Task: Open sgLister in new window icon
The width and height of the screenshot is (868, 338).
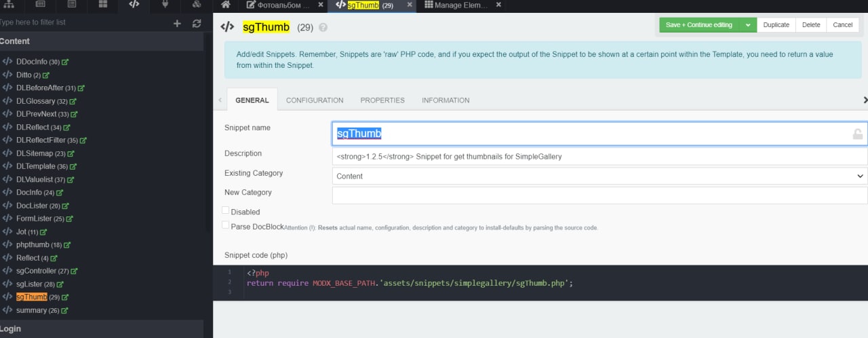Action: pyautogui.click(x=60, y=284)
